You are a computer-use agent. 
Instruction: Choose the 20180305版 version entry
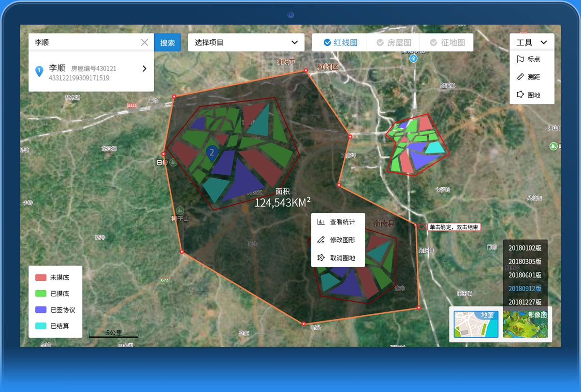pos(525,261)
